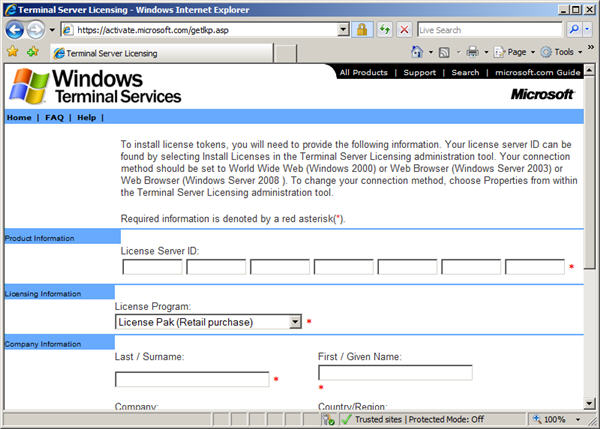
Task: Click the last License Server ID box
Action: click(x=535, y=267)
